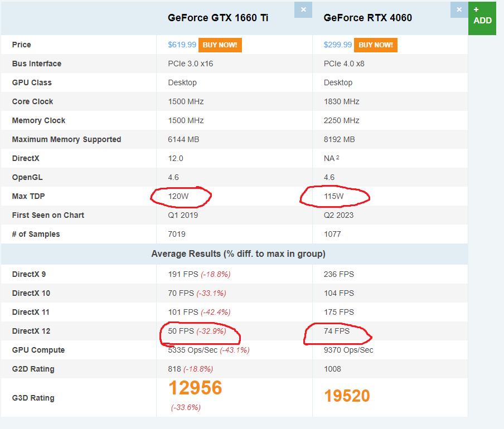Click the 236 FPS DirectX 9 result
Screen dimensions: 504x429
(x=339, y=274)
